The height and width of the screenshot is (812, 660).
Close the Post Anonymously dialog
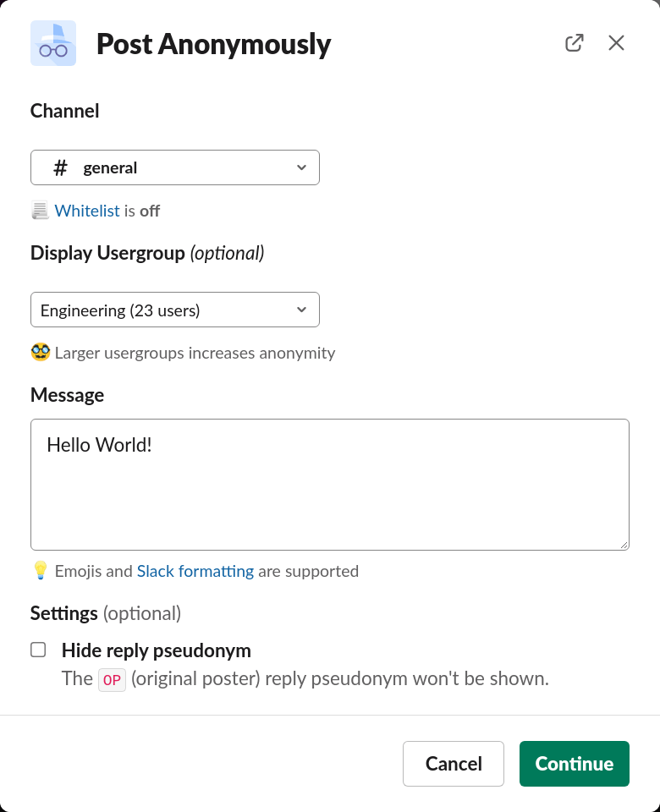point(616,43)
